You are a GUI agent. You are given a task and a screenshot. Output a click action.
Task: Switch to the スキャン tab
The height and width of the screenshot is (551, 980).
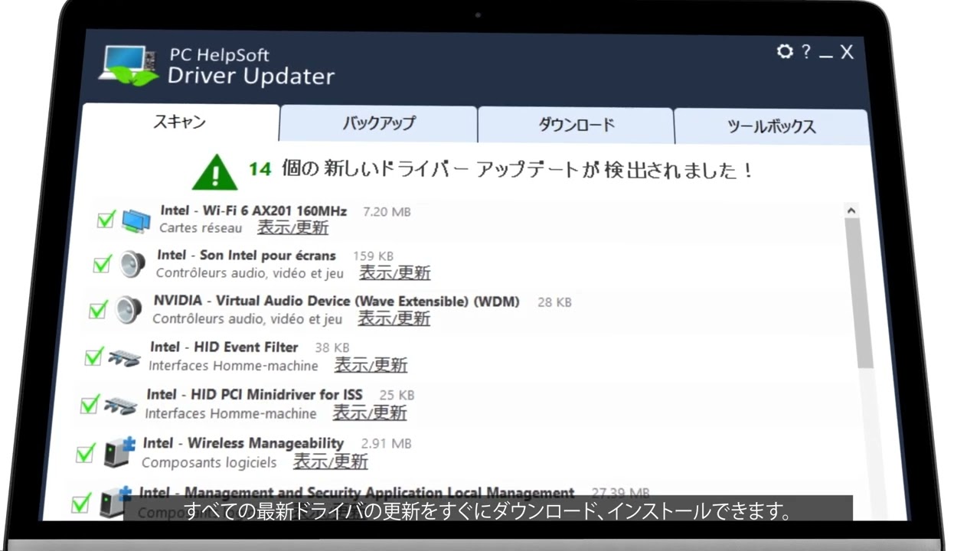coord(180,122)
